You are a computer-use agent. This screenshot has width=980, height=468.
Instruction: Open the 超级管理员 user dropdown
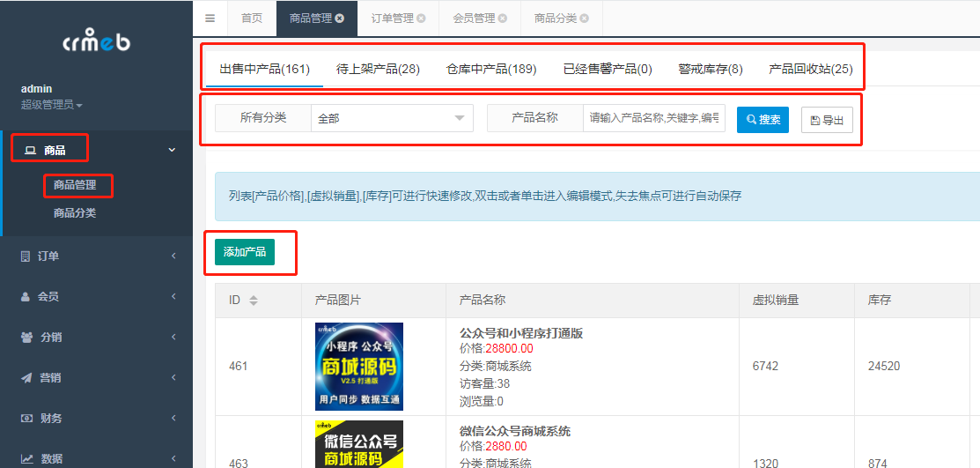52,105
